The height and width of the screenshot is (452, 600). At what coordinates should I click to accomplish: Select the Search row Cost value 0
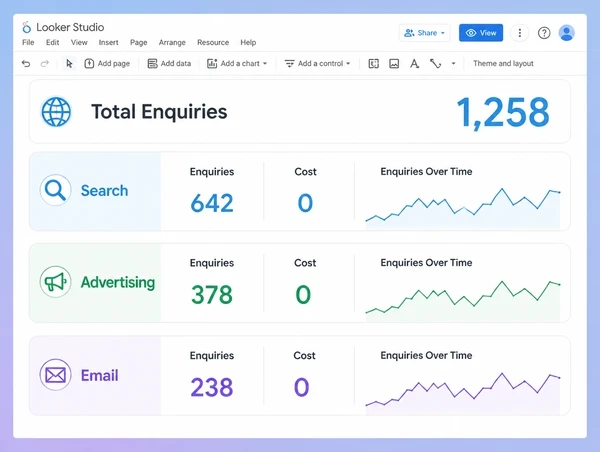pos(305,203)
